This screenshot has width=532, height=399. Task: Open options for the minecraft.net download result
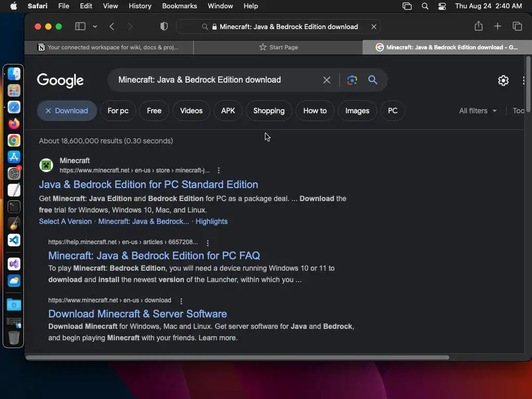(x=181, y=301)
